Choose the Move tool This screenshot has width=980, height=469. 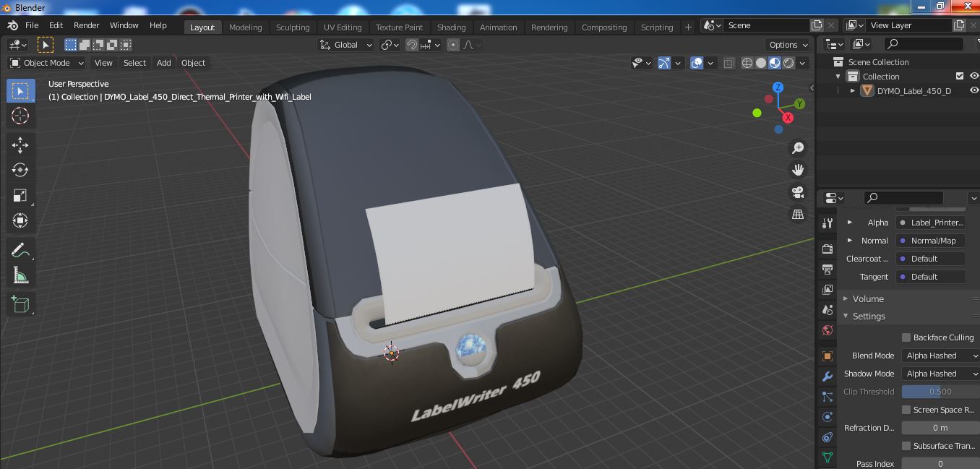[20, 145]
